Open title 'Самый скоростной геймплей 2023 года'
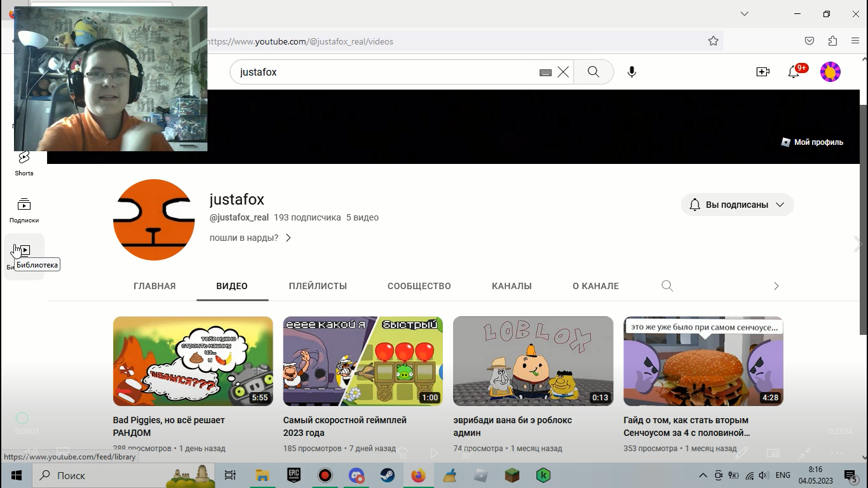 pos(345,426)
